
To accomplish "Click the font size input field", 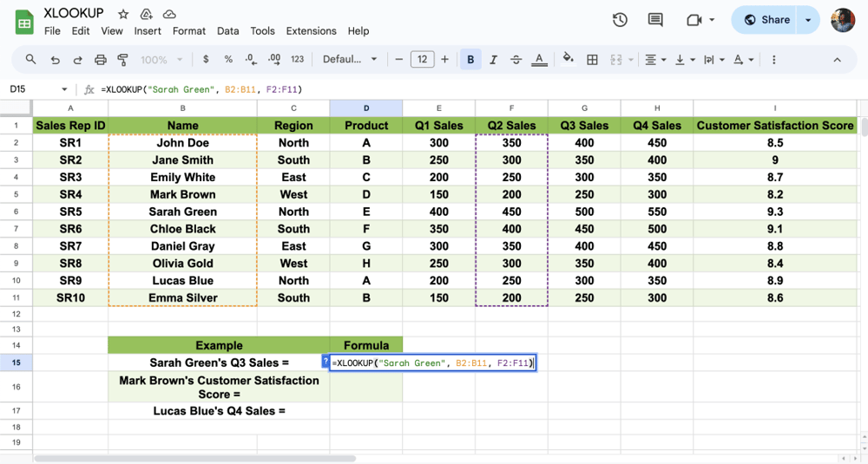I will point(422,60).
